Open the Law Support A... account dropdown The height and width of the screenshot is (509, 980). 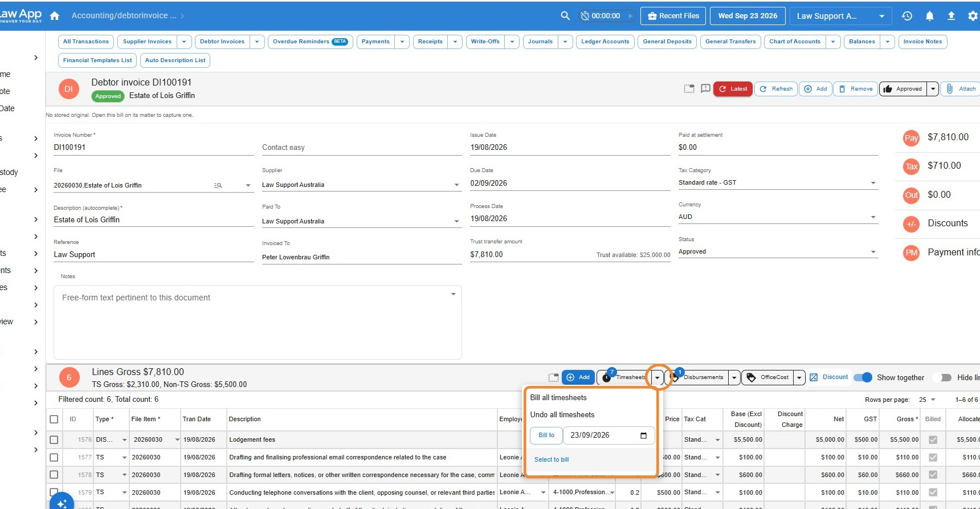[x=841, y=16]
